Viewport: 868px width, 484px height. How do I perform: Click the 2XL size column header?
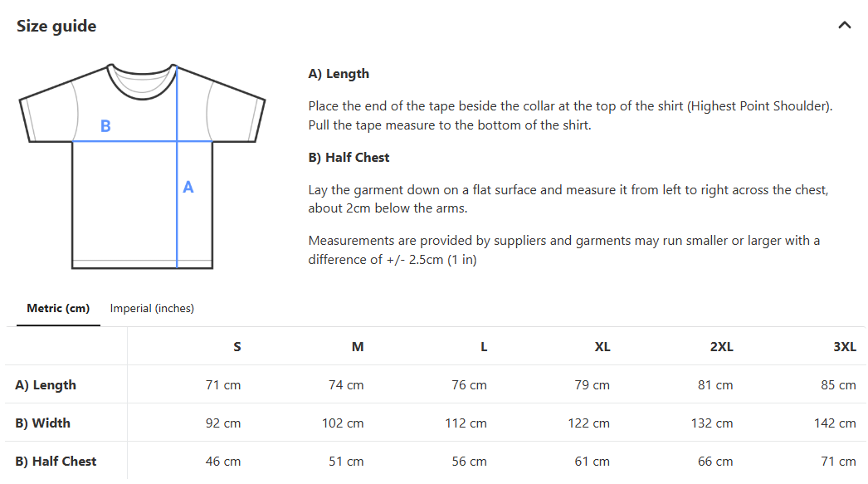(722, 347)
